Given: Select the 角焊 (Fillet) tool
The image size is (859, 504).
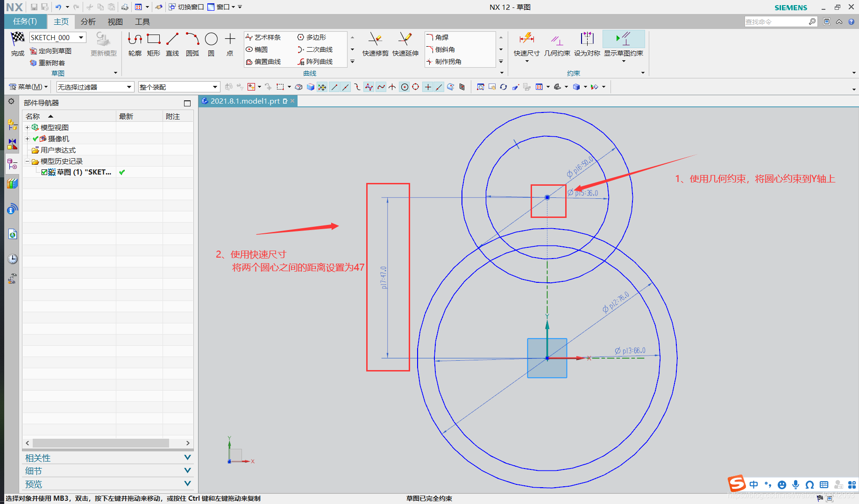Looking at the screenshot, I should [438, 37].
